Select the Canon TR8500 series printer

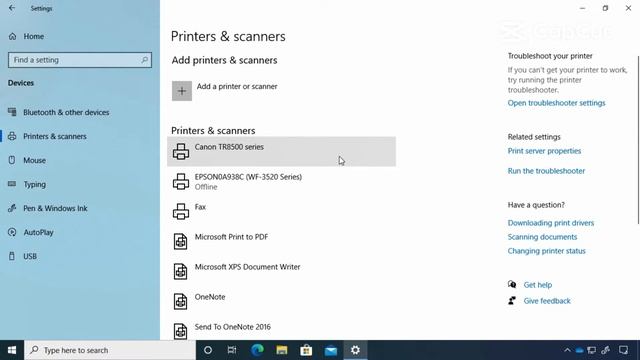281,151
